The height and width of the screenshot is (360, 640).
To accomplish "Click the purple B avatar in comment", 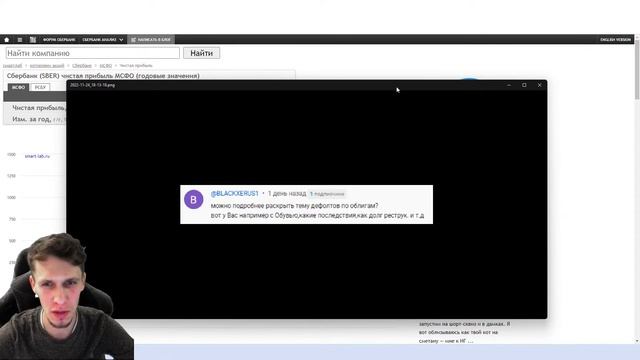I will point(193,200).
